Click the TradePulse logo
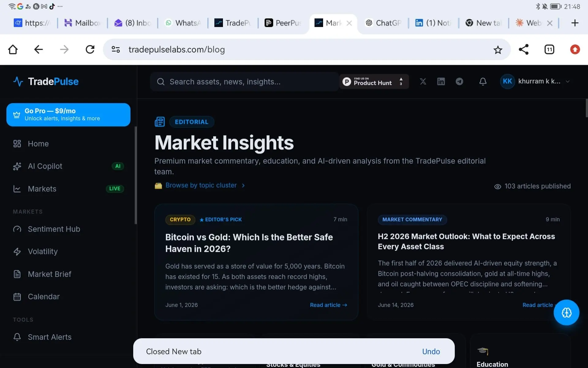This screenshot has height=368, width=588. point(46,82)
